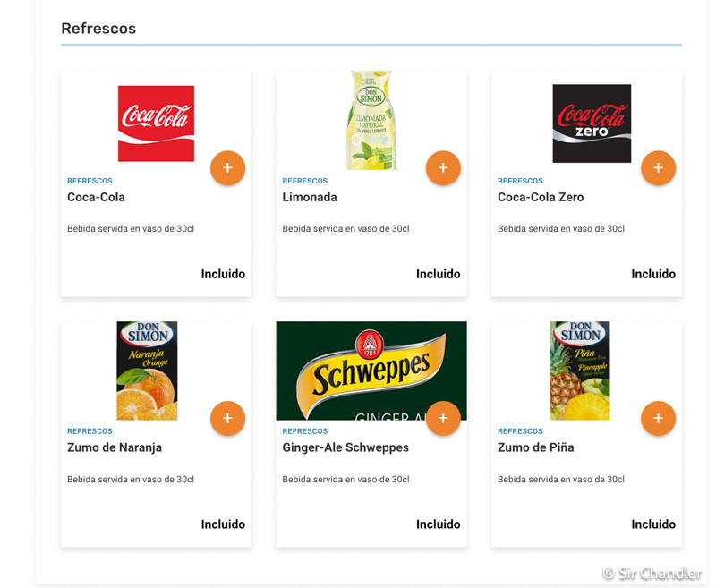The height and width of the screenshot is (588, 716).
Task: Select the Zumo de Piña product title
Action: click(x=535, y=447)
